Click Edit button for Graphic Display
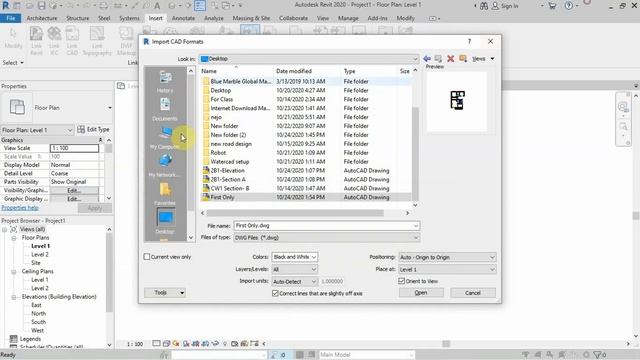 click(x=74, y=199)
